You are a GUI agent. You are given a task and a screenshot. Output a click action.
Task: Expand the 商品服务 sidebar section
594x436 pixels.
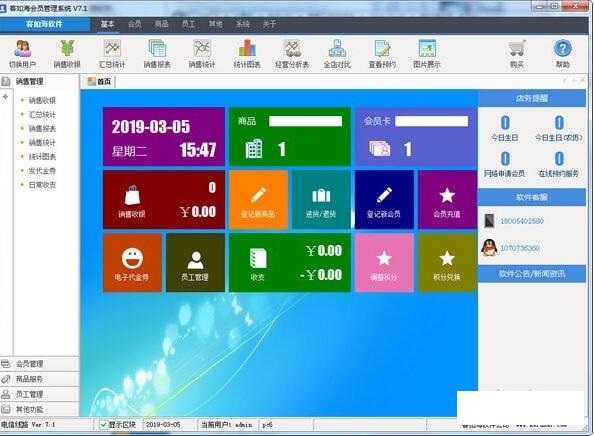click(39, 379)
